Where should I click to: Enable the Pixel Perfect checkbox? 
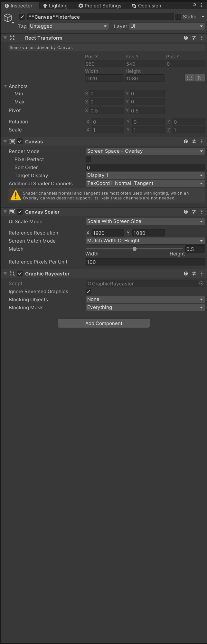tap(89, 159)
